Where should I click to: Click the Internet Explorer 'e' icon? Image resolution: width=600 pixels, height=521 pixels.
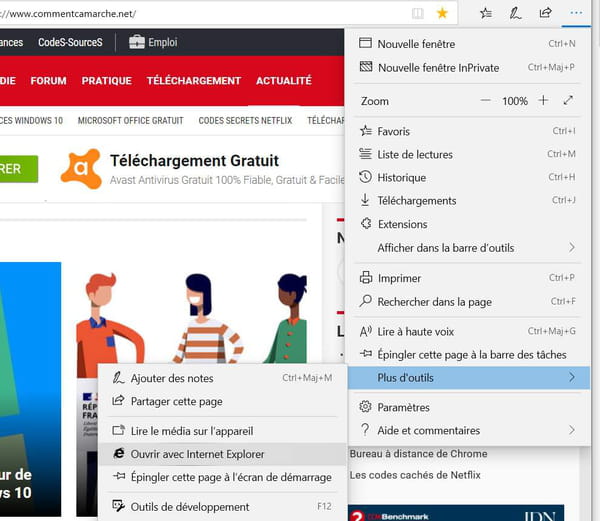tap(119, 453)
